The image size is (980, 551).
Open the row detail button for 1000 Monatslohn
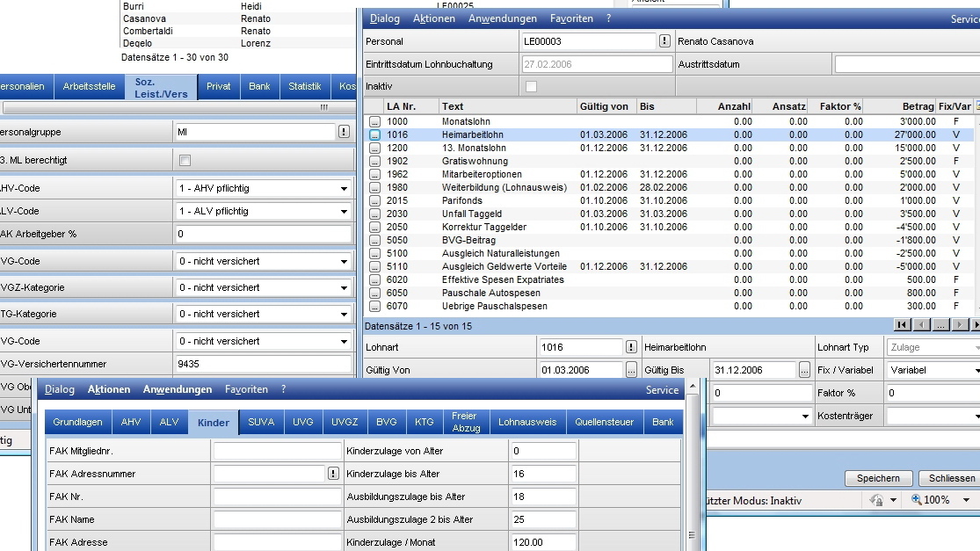(374, 122)
